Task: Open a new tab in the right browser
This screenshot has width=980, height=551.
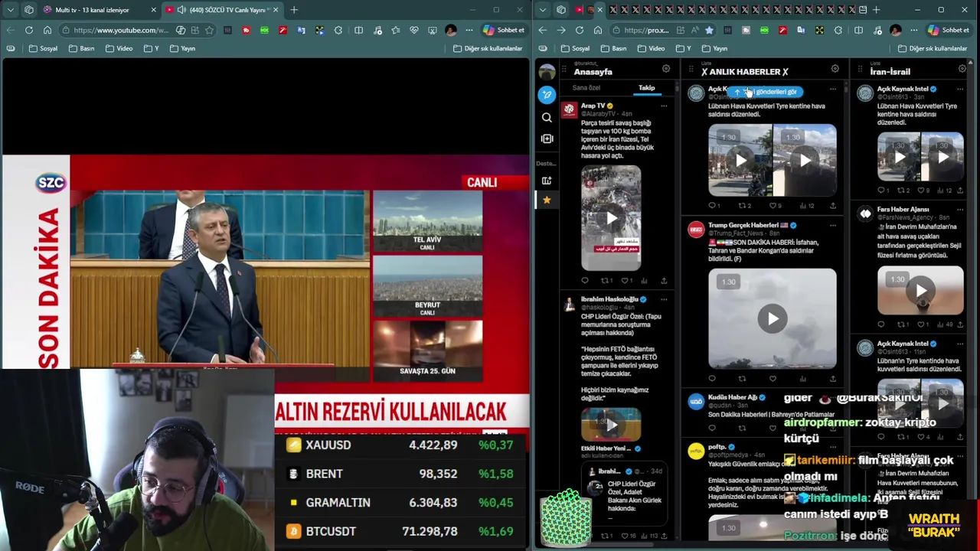Action: click(x=876, y=10)
